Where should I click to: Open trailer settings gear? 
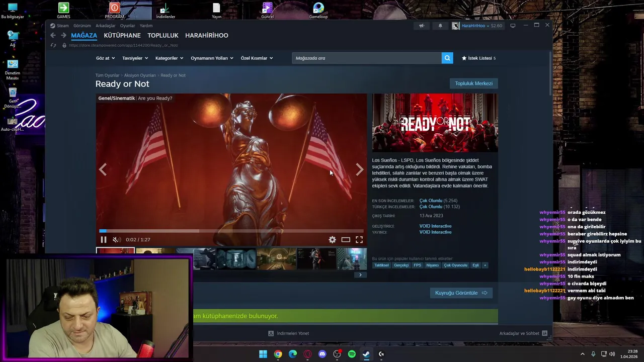(332, 240)
